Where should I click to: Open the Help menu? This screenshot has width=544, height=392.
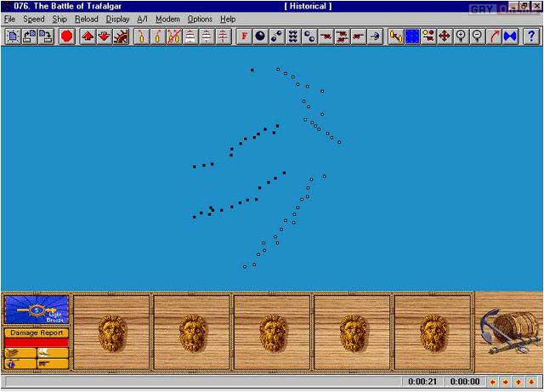(x=228, y=19)
